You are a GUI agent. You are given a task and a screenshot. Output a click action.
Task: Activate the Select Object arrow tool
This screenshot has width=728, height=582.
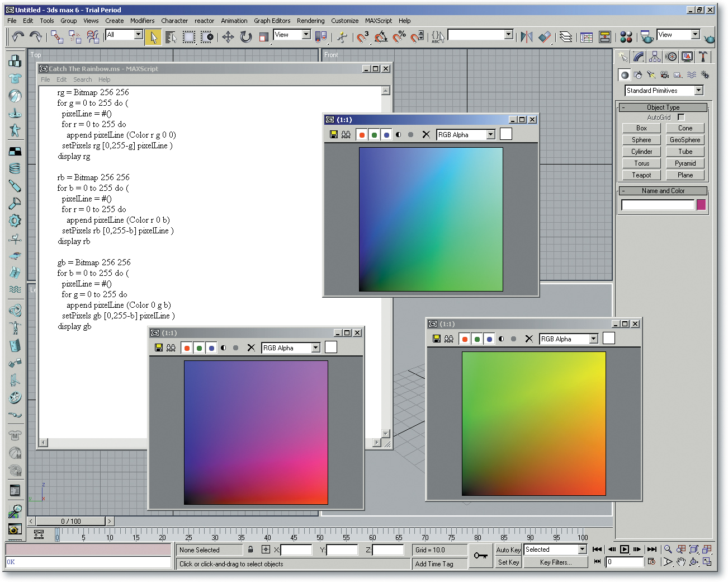[153, 37]
